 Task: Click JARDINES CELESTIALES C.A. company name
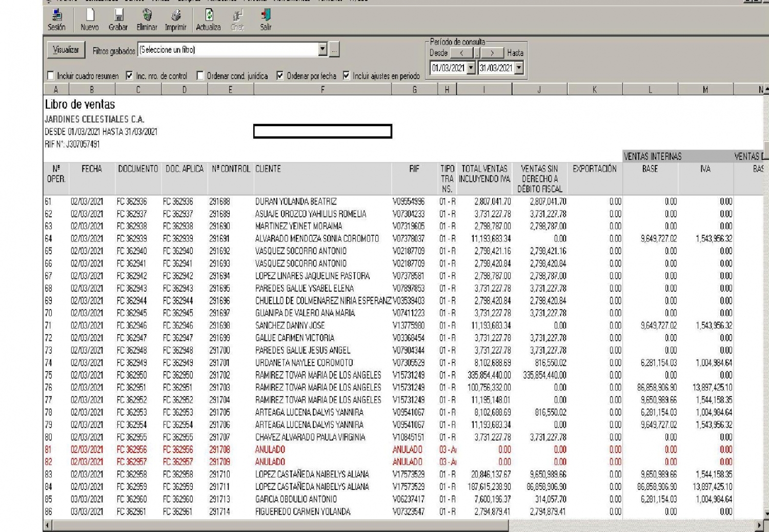[94, 119]
